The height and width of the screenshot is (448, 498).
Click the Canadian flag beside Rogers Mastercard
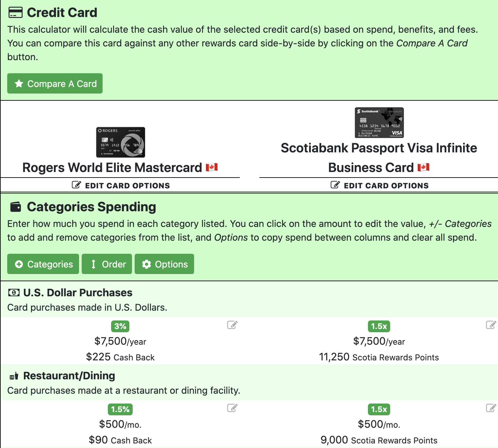(x=212, y=167)
